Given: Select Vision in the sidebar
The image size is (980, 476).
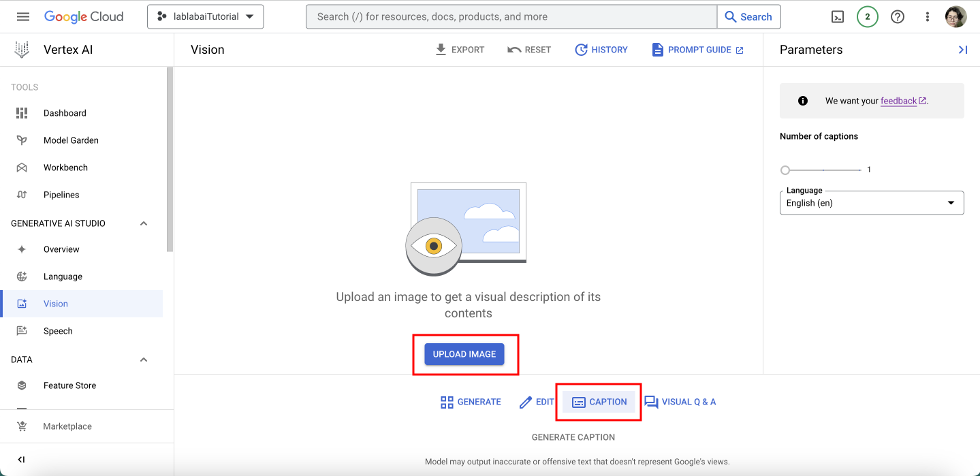Looking at the screenshot, I should 82,304.
